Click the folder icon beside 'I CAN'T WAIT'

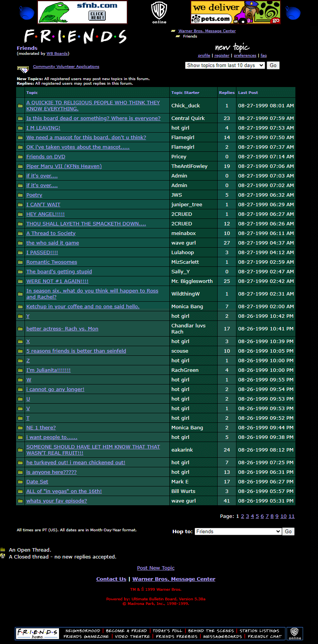[20, 205]
